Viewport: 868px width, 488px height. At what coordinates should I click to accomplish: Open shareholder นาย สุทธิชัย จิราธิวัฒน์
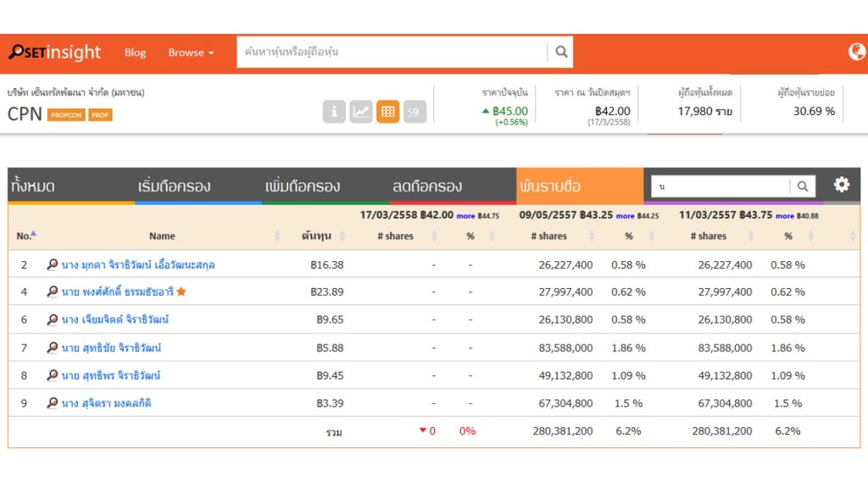tap(111, 348)
